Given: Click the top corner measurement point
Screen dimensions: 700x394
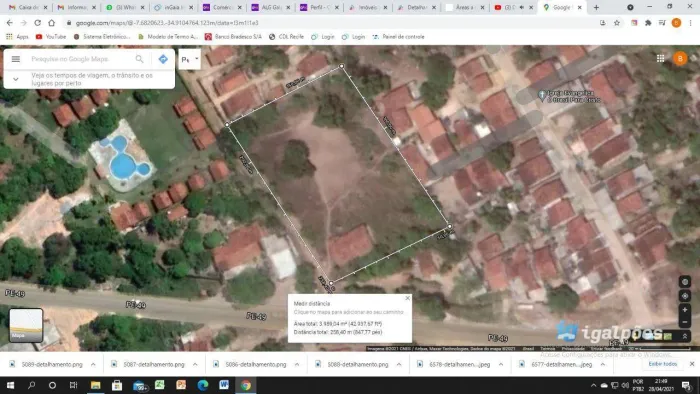Looking at the screenshot, I should (342, 66).
